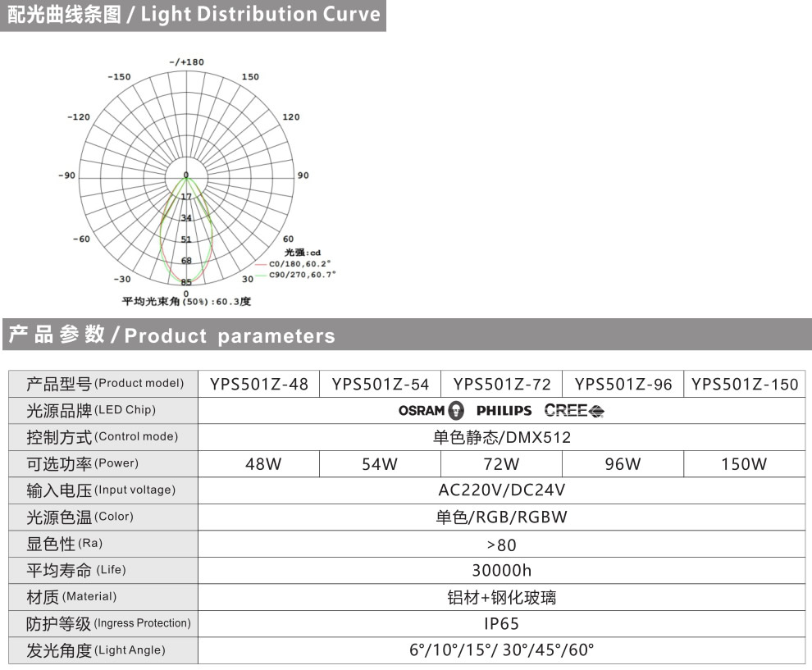
Task: Click the PHILIPS brand logo
Action: pos(504,410)
